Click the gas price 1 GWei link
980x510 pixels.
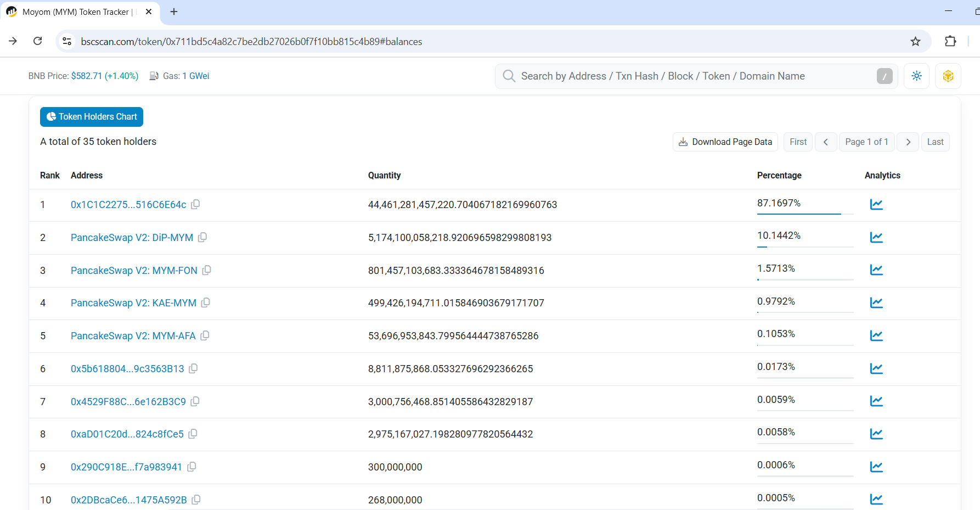click(196, 76)
